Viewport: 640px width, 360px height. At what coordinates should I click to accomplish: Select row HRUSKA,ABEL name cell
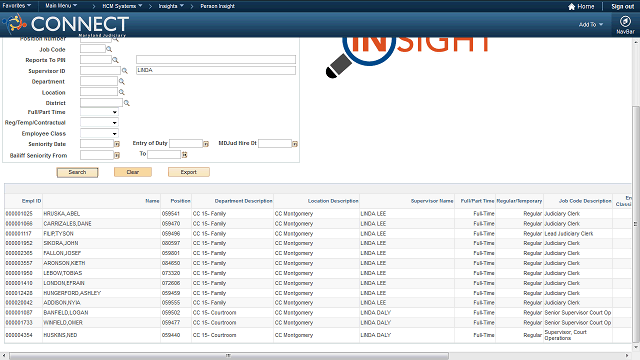101,213
